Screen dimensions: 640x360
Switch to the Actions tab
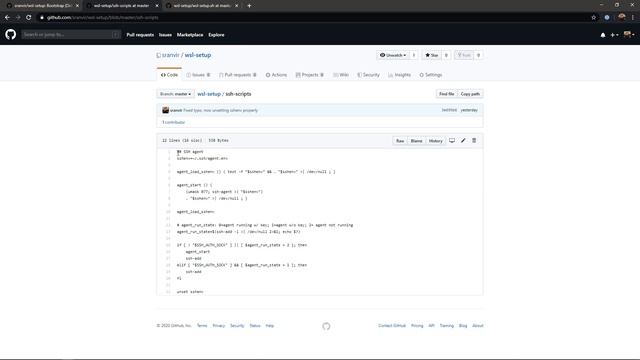276,75
